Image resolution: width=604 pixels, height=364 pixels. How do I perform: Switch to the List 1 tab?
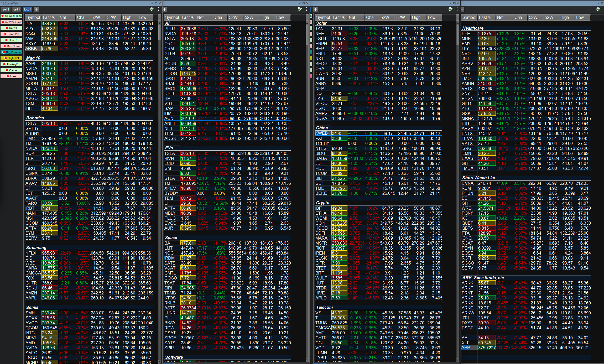coord(28,9)
